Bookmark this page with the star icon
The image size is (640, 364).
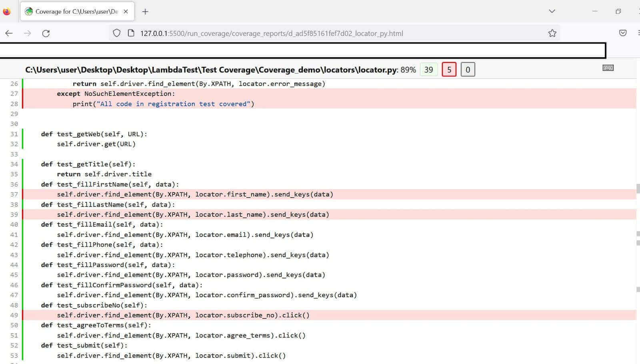point(552,33)
